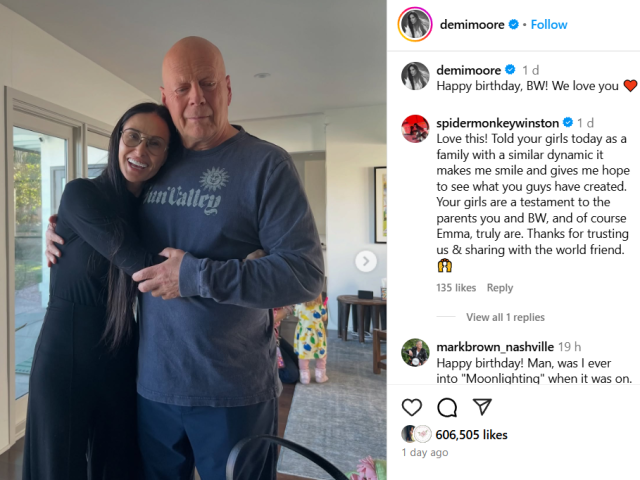The height and width of the screenshot is (480, 640).
Task: Open markbrown_nashville's avatar
Action: (x=415, y=352)
